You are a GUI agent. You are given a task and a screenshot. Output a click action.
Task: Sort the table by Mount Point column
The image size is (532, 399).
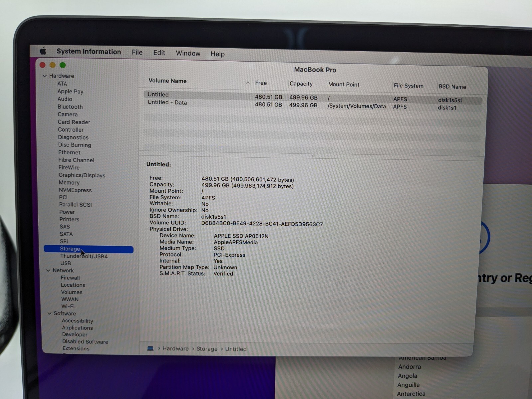tap(344, 84)
